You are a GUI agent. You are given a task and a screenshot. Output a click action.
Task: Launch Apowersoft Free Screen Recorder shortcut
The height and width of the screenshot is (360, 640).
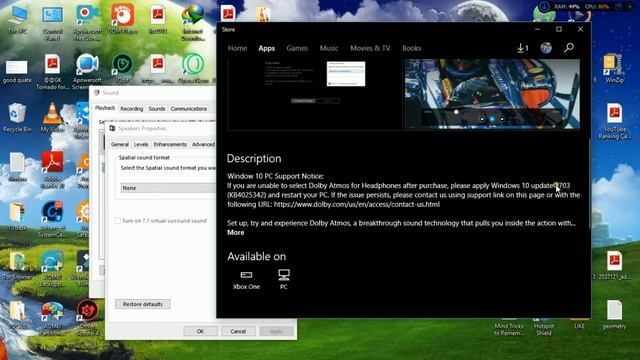click(x=87, y=22)
